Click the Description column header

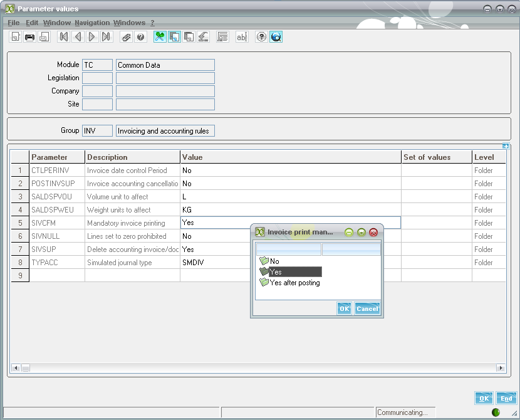pyautogui.click(x=132, y=157)
